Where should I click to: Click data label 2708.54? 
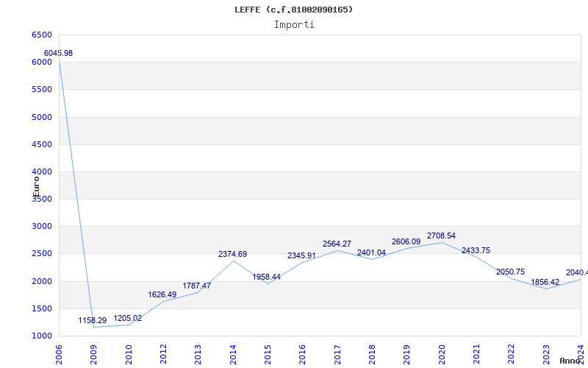441,236
